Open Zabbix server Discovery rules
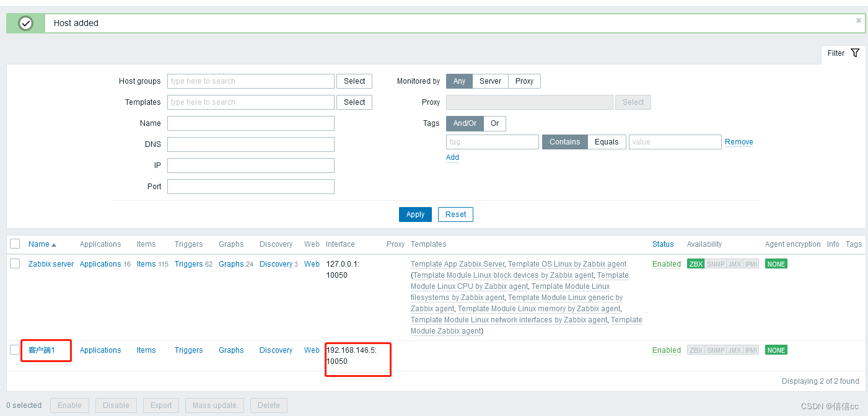Viewport: 868px width, 416px height. click(276, 264)
